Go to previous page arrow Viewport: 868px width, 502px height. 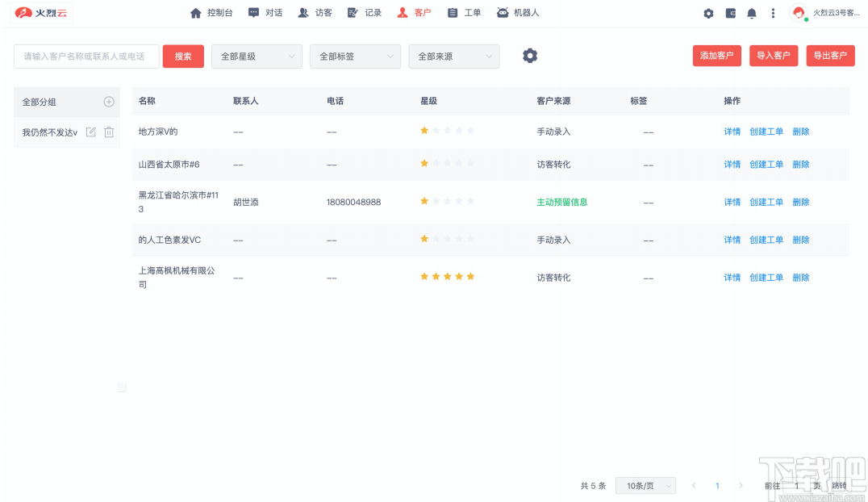(x=694, y=486)
